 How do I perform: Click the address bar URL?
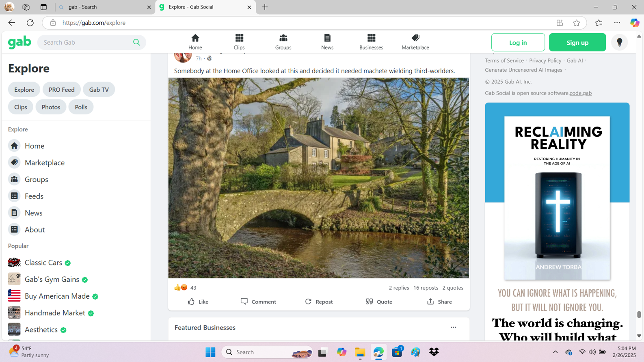[94, 23]
